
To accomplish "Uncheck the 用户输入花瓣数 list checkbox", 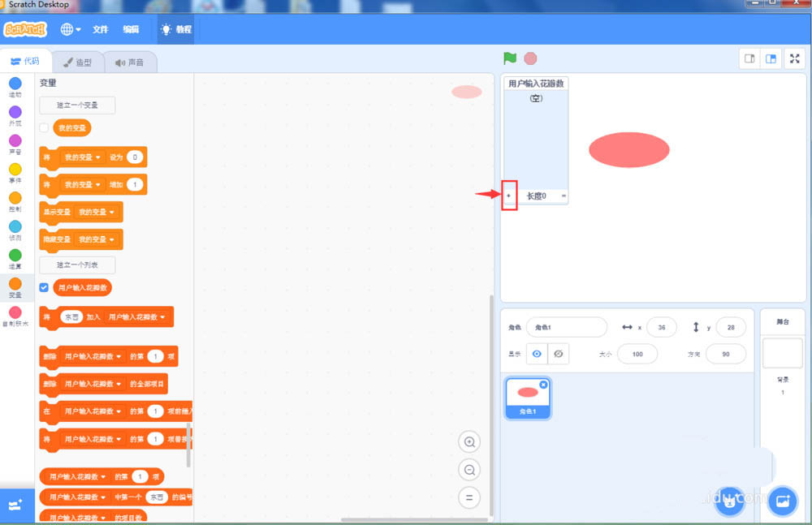I will (x=43, y=287).
